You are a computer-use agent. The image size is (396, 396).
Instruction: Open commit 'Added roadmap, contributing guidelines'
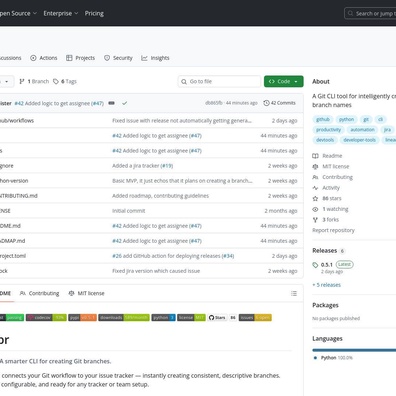(x=160, y=196)
